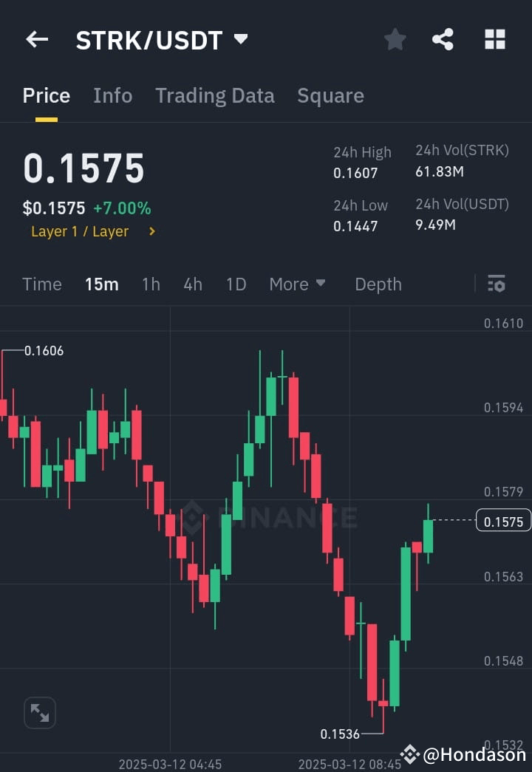This screenshot has width=532, height=772.
Task: Go back using the arrow icon
Action: click(x=37, y=40)
